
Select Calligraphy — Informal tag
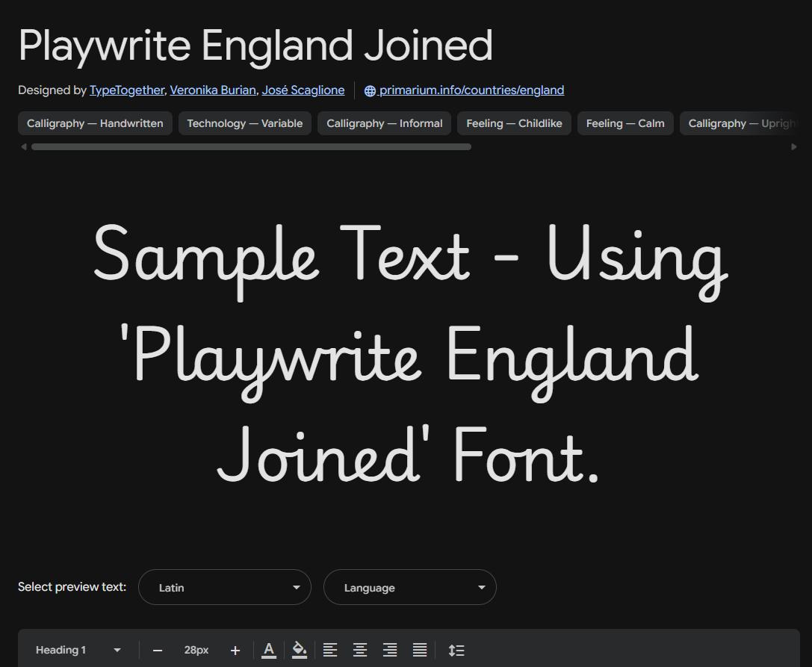384,123
